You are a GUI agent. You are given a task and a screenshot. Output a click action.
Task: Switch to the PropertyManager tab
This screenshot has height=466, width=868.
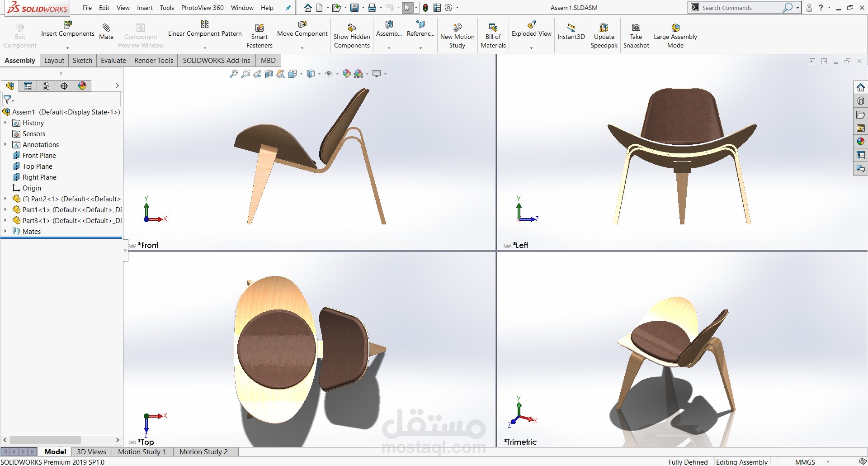tap(28, 86)
